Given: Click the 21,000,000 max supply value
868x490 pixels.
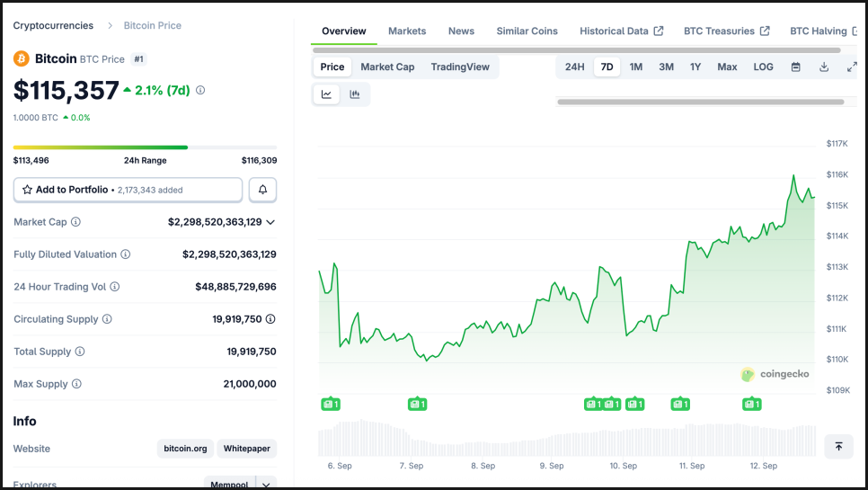Looking at the screenshot, I should click(x=250, y=384).
